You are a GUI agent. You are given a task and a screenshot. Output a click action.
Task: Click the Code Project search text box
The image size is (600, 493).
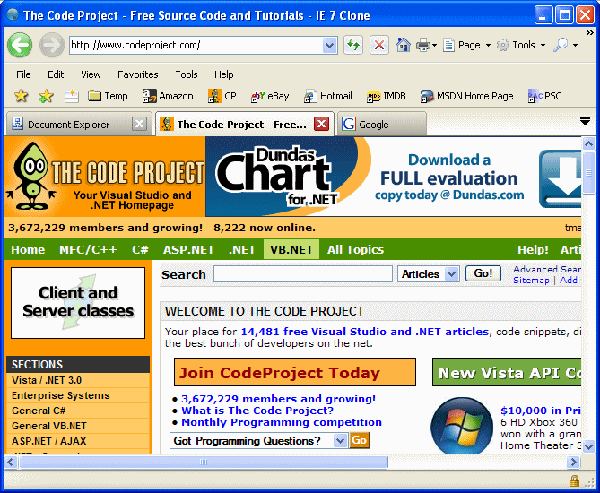point(303,274)
